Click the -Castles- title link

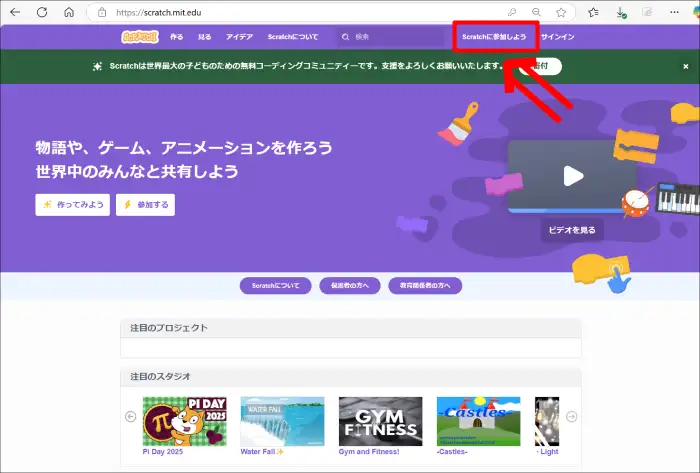click(452, 452)
